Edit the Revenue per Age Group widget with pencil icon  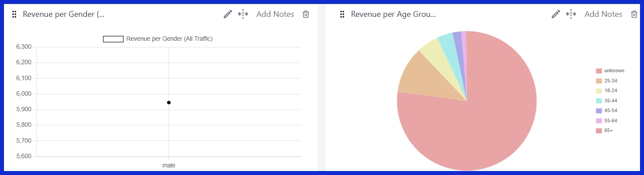point(556,14)
